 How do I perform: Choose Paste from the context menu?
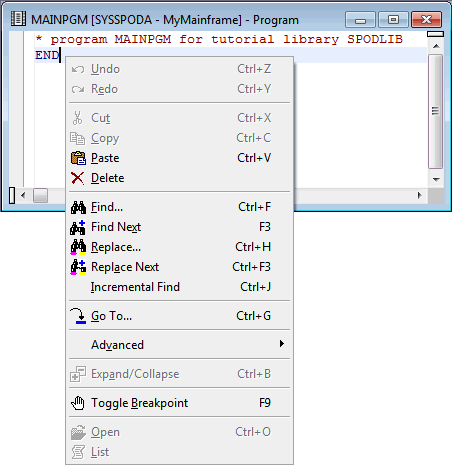pos(180,158)
